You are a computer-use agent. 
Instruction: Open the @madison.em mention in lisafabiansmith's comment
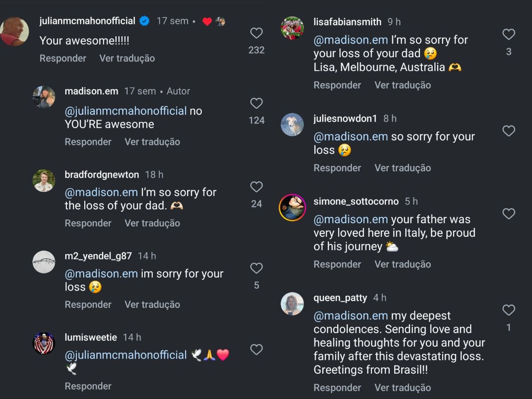tap(351, 40)
